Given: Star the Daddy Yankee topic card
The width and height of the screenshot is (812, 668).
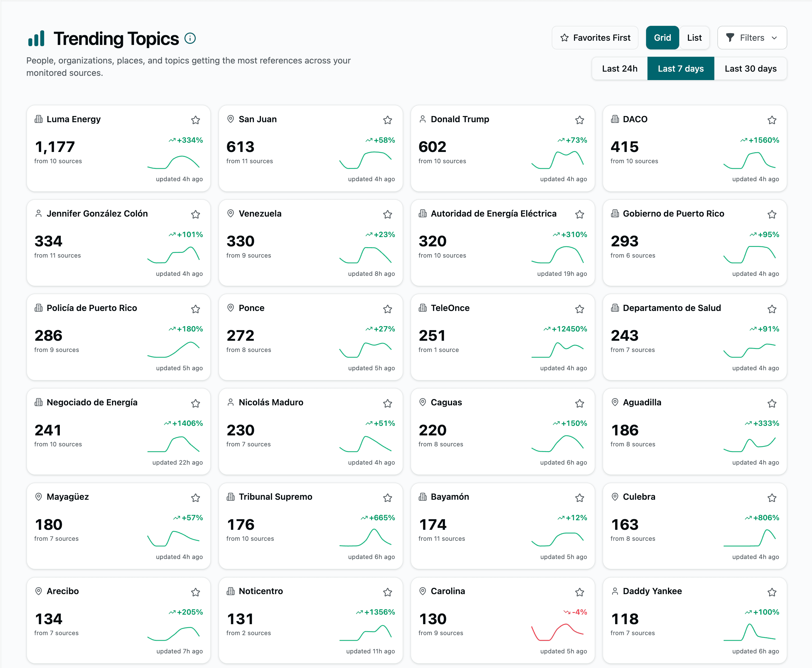Looking at the screenshot, I should click(772, 593).
